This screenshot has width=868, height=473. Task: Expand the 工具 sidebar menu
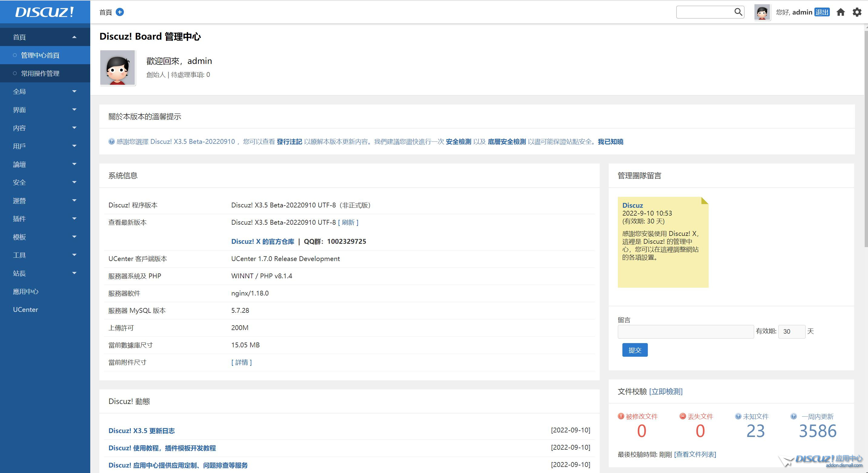[x=45, y=255]
